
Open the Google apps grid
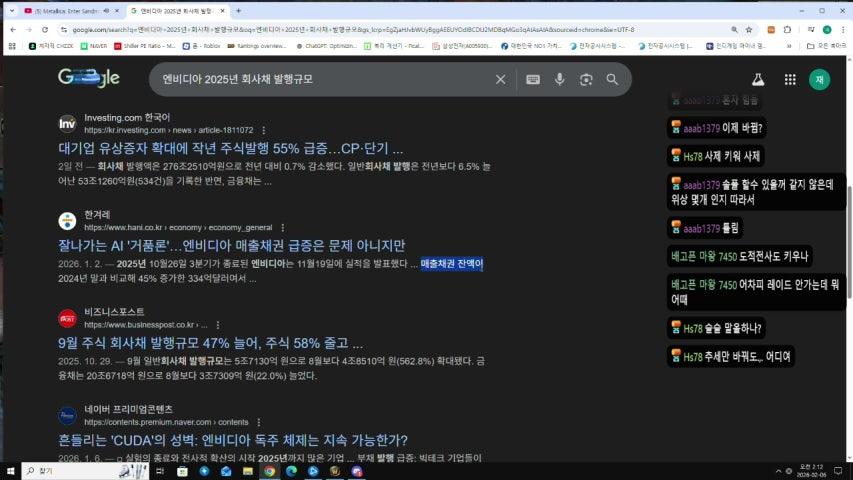tap(790, 80)
